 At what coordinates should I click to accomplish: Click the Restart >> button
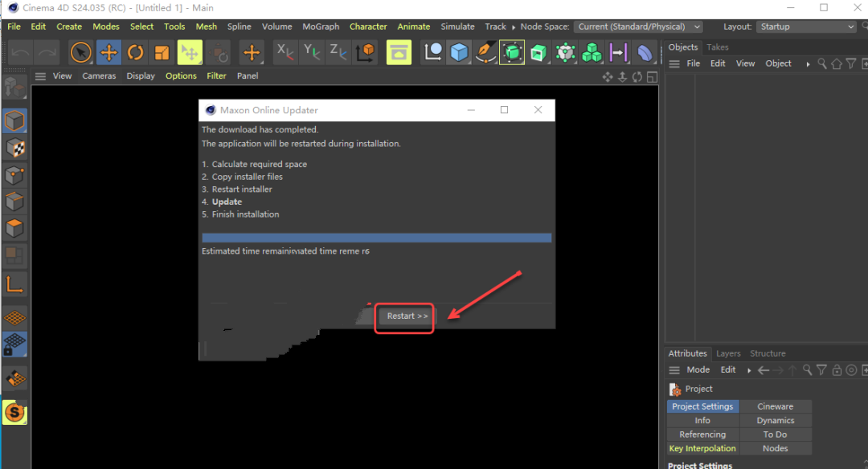407,316
